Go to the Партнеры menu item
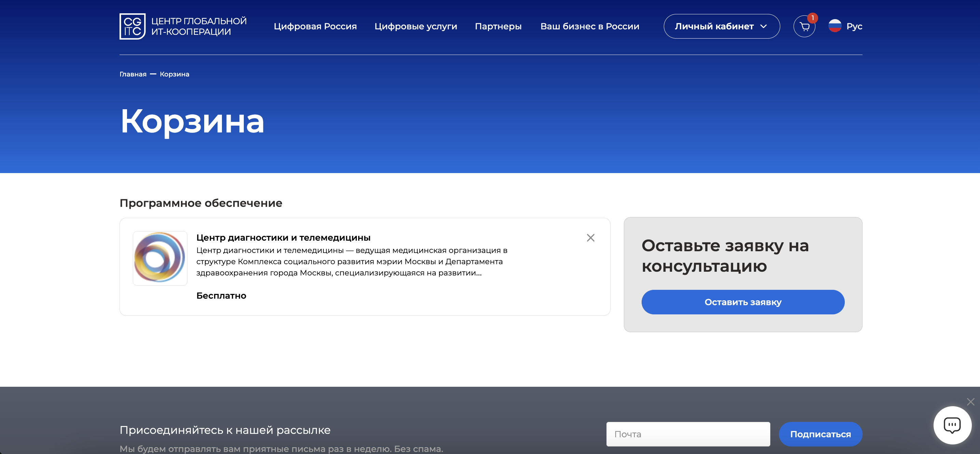Image resolution: width=980 pixels, height=454 pixels. pos(498,26)
